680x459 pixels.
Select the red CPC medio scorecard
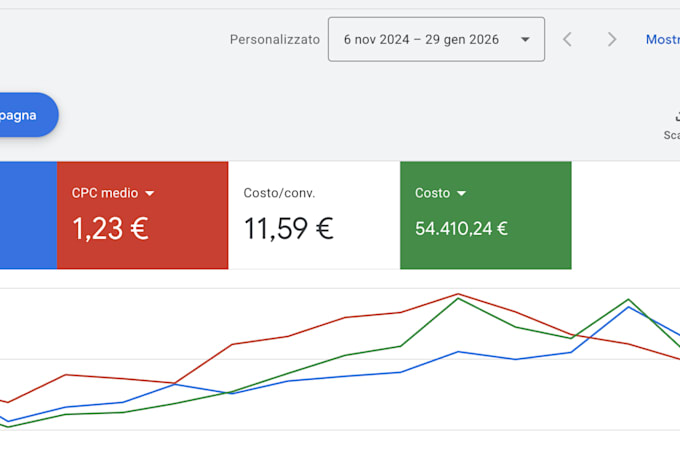[x=143, y=215]
